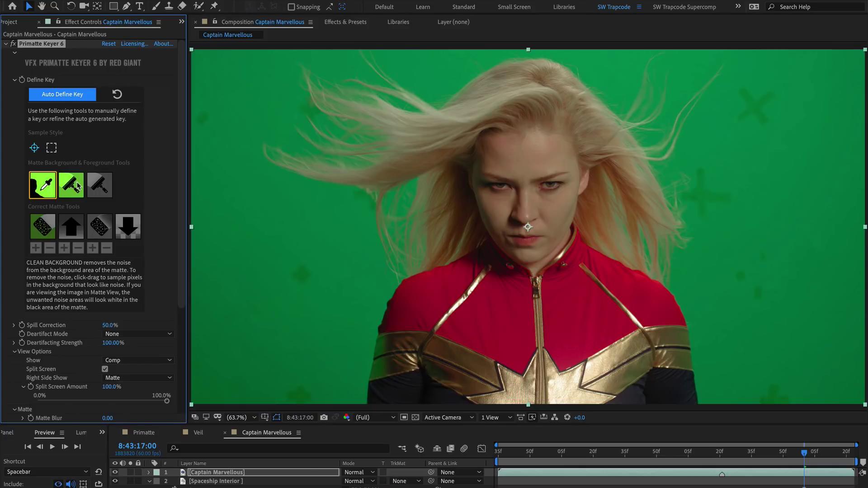868x488 pixels.
Task: Toggle Deartifact Mode stopwatch
Action: coord(22,334)
